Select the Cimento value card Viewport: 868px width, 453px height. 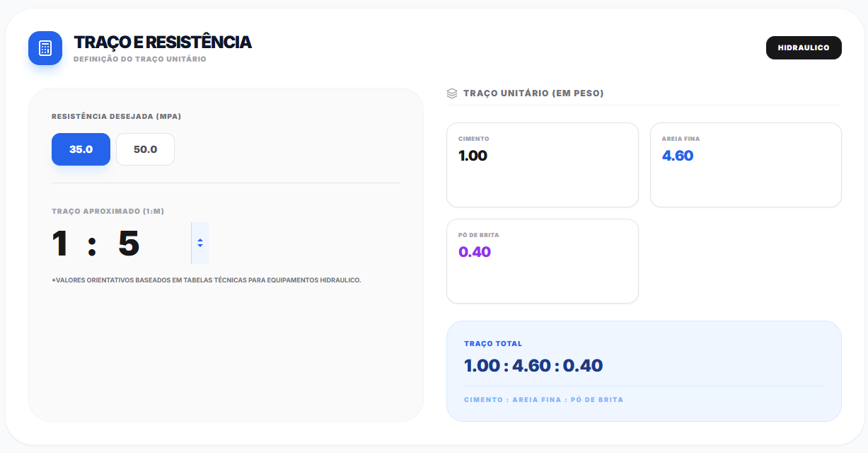click(542, 164)
